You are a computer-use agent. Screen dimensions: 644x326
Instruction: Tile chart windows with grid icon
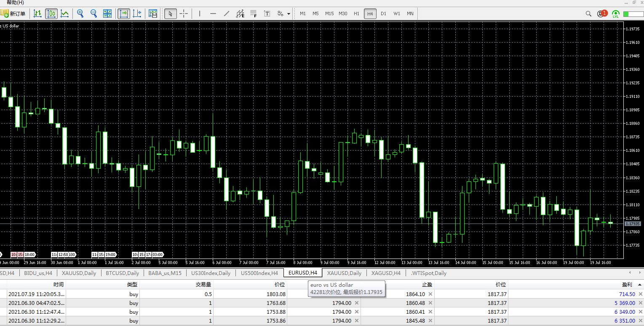(x=107, y=13)
